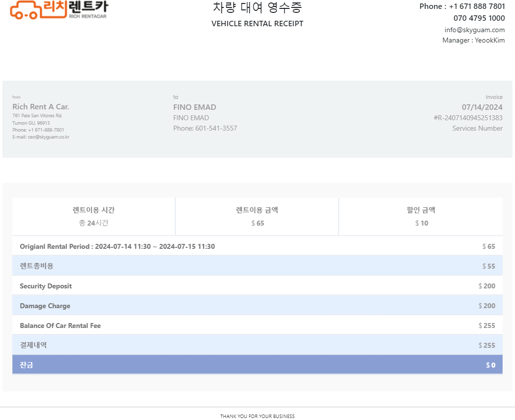
Task: Click 'Manager : YeookKim' text
Action: point(473,40)
